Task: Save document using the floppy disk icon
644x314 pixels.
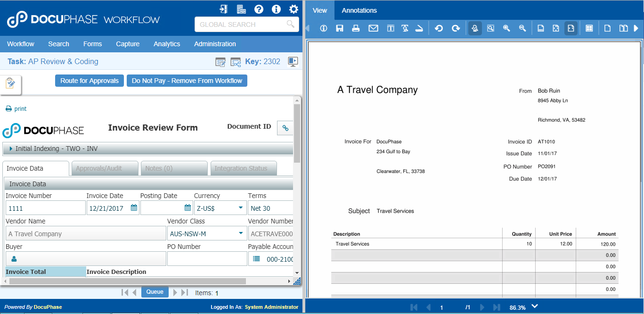Action: pyautogui.click(x=339, y=28)
